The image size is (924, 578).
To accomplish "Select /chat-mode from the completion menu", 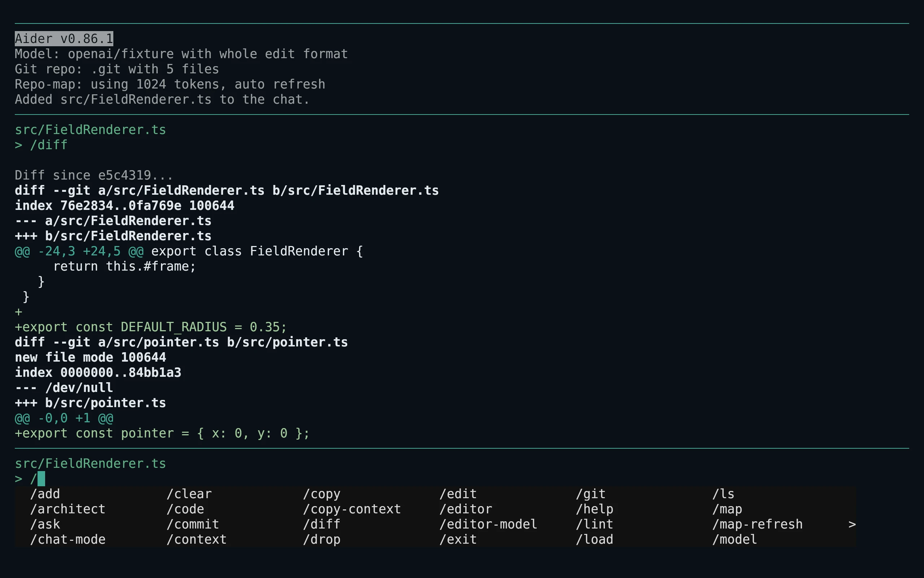I will pyautogui.click(x=67, y=539).
